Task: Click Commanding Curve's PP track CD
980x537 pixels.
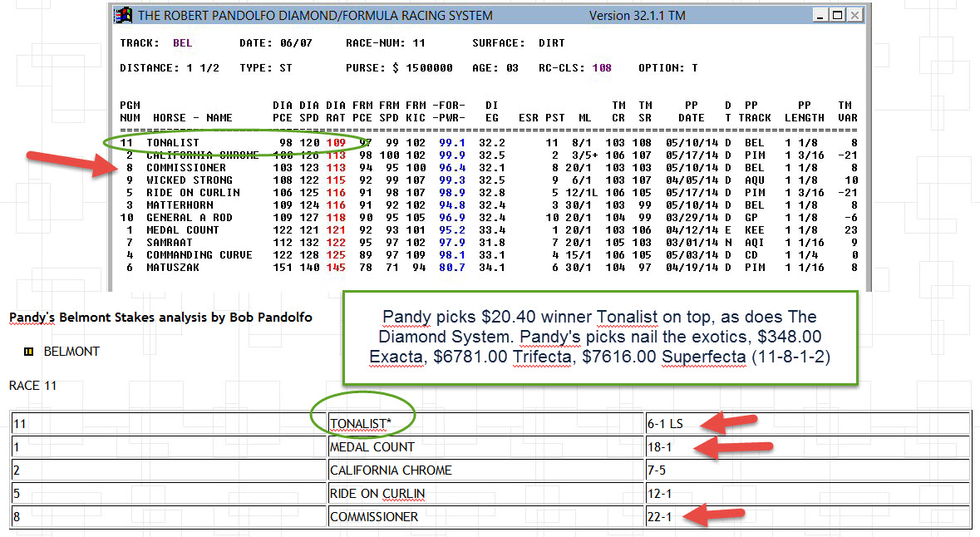Action: tap(751, 255)
